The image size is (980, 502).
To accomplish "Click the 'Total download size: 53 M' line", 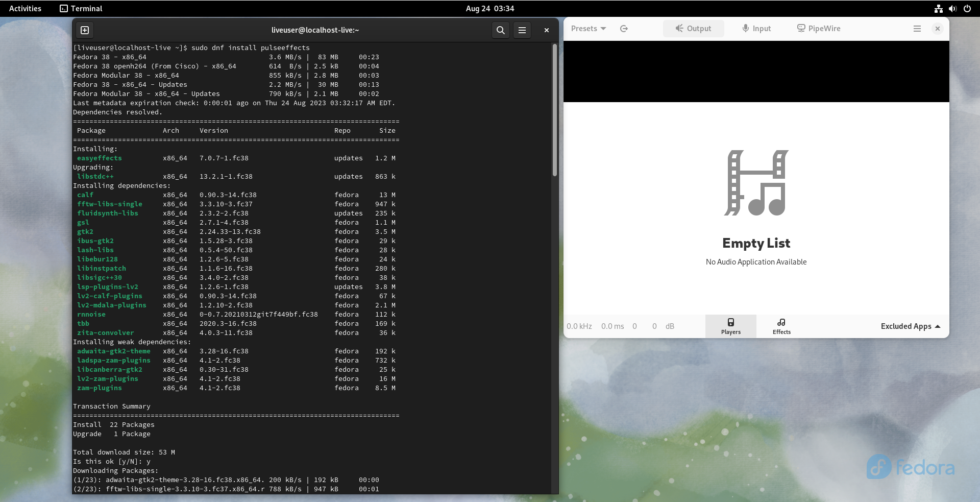I will click(124, 452).
